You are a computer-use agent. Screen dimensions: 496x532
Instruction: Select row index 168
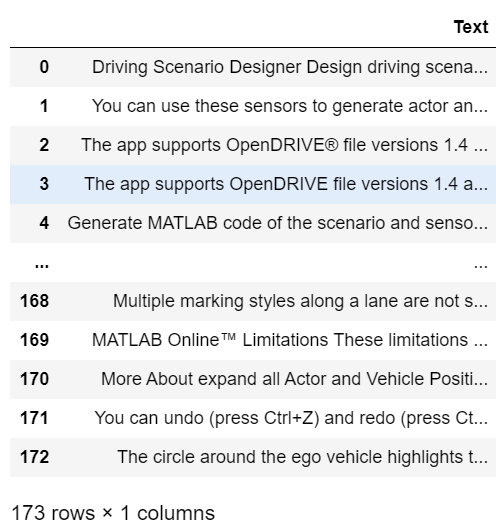(x=34, y=301)
